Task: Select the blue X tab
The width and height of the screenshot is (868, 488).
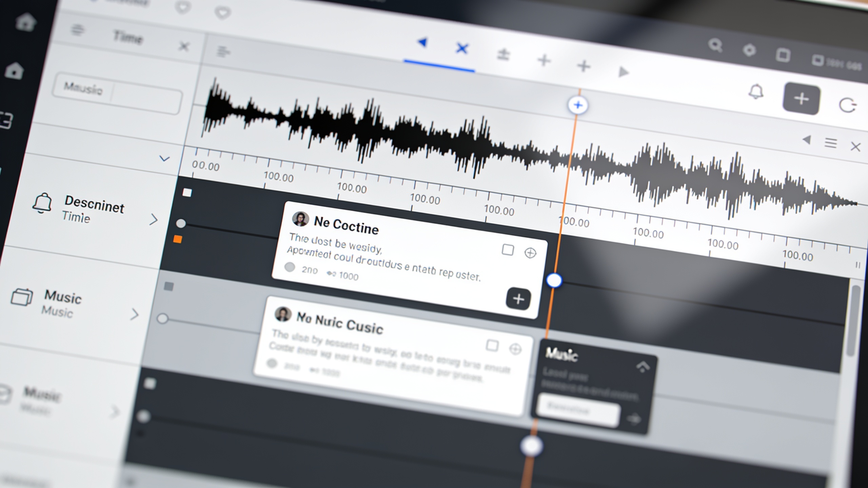Action: (x=462, y=48)
